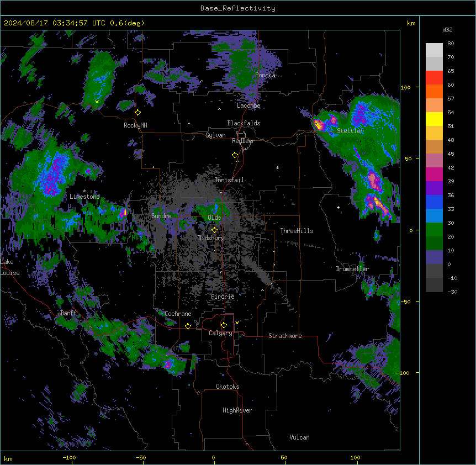Click the yellow diamond marker beside RockyMH

tap(138, 113)
